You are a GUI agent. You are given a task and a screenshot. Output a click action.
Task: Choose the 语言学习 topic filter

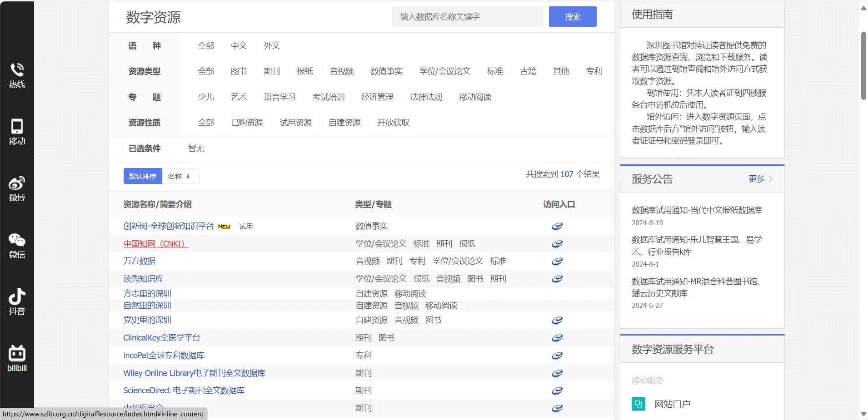(x=280, y=97)
